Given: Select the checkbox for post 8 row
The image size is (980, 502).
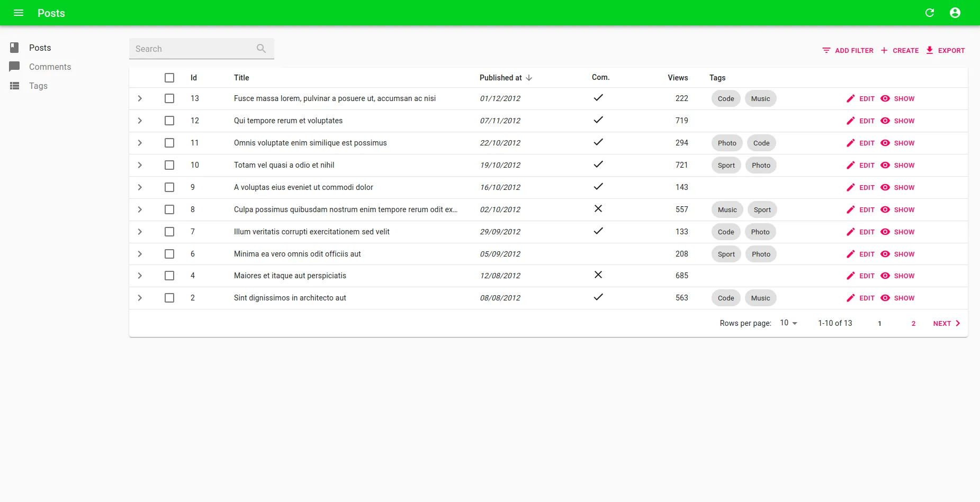Looking at the screenshot, I should click(169, 209).
